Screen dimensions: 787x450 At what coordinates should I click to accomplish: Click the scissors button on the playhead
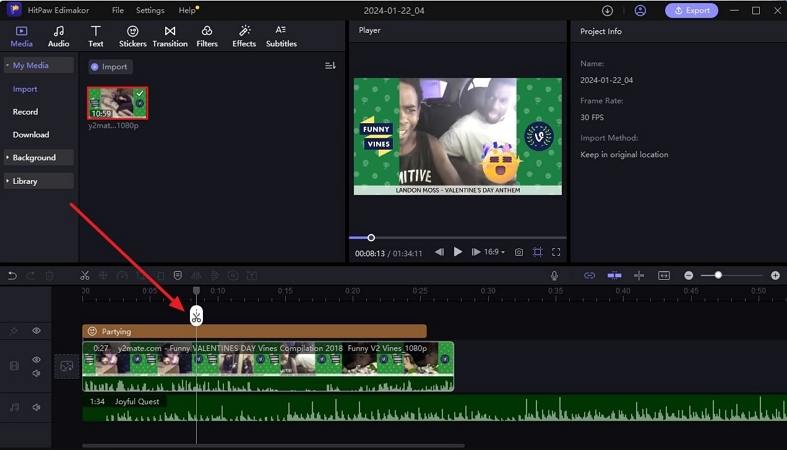[196, 316]
